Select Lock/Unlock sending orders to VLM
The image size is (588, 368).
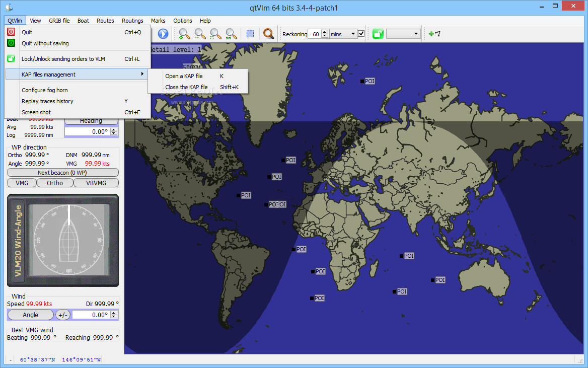pyautogui.click(x=78, y=59)
